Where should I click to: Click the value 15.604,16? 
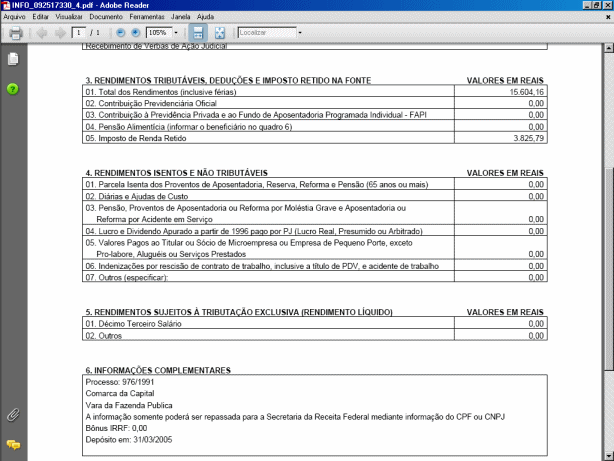pos(527,92)
